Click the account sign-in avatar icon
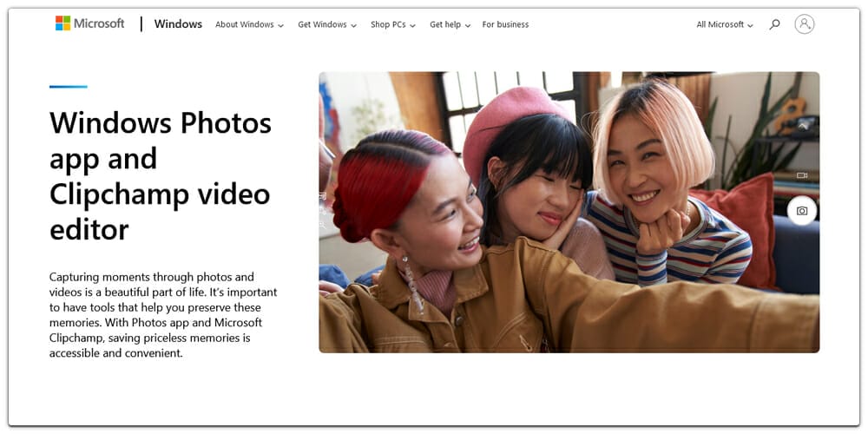Viewport: 868px width, 434px height. 805,24
